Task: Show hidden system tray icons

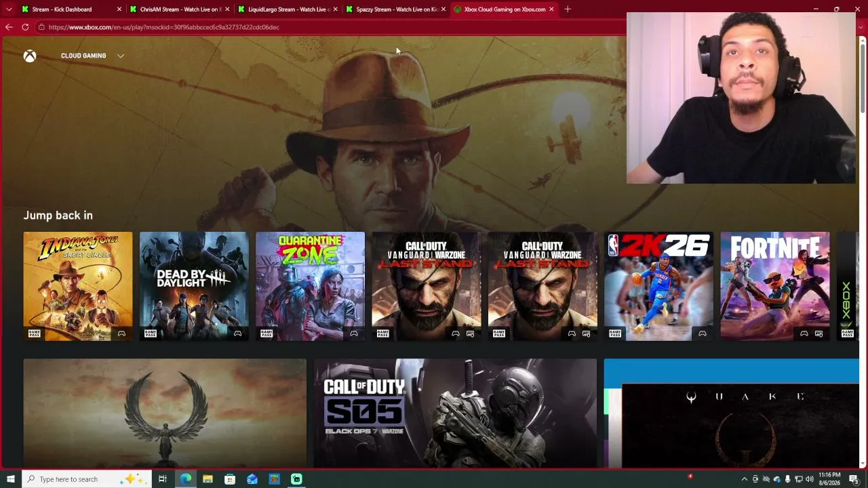Action: (x=744, y=479)
